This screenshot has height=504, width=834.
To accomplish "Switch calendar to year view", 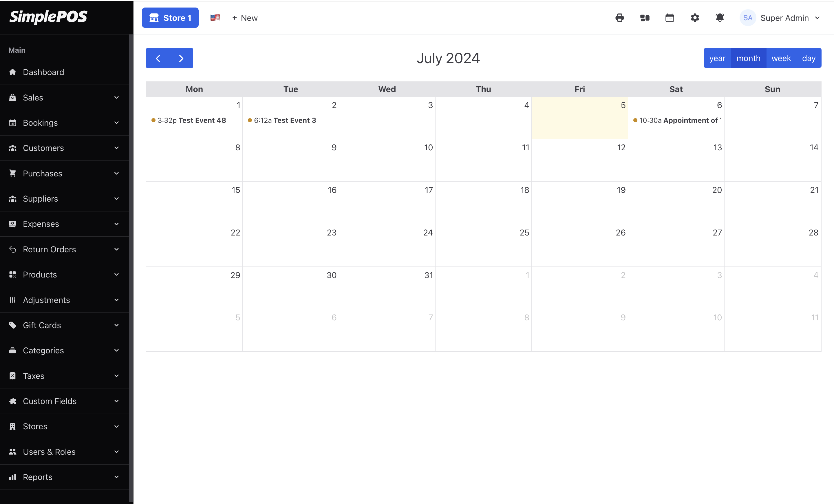I will pyautogui.click(x=717, y=58).
